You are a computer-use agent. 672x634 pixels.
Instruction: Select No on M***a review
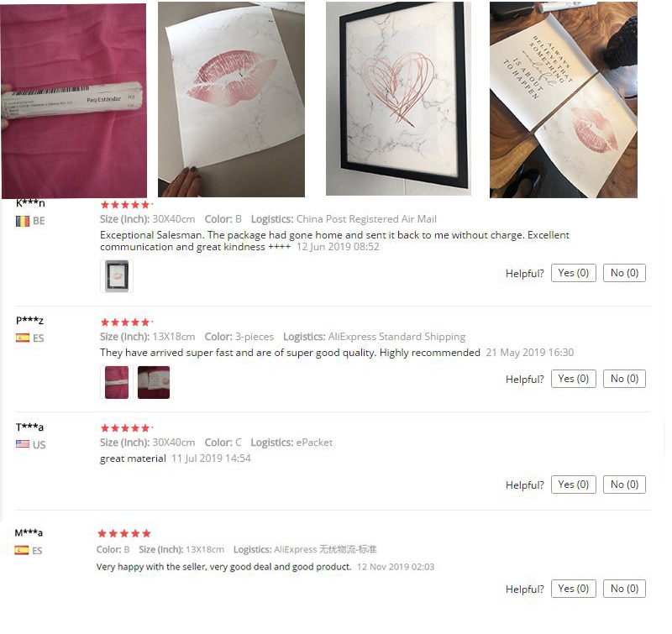pos(624,589)
